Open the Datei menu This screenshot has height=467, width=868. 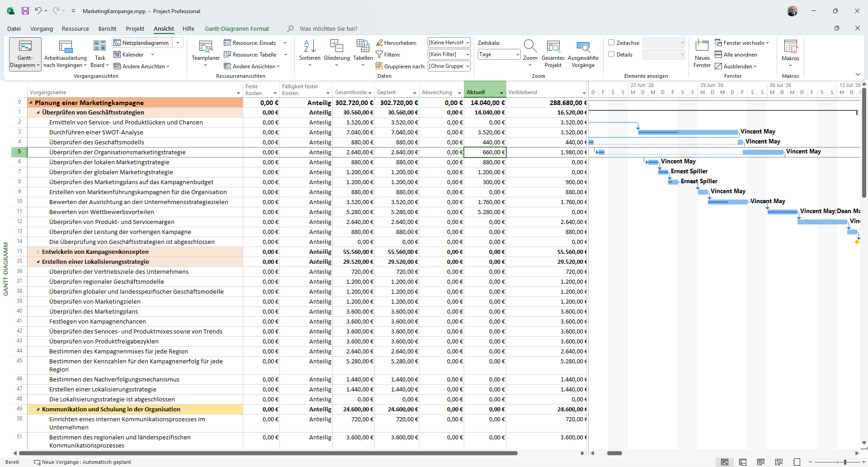14,29
